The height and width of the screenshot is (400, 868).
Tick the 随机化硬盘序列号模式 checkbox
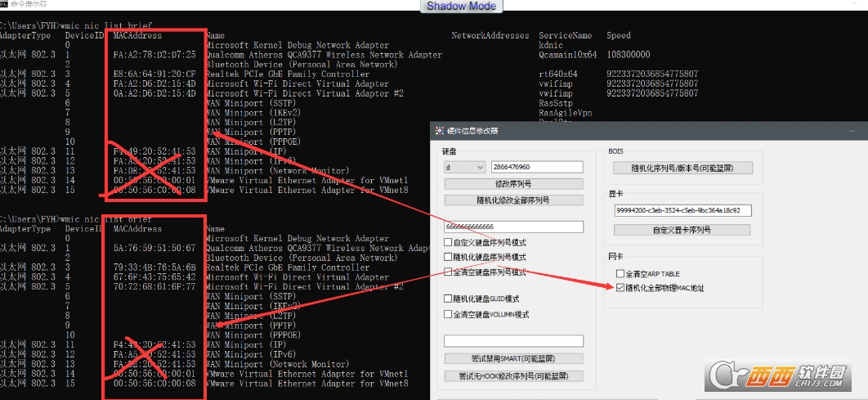tap(448, 257)
